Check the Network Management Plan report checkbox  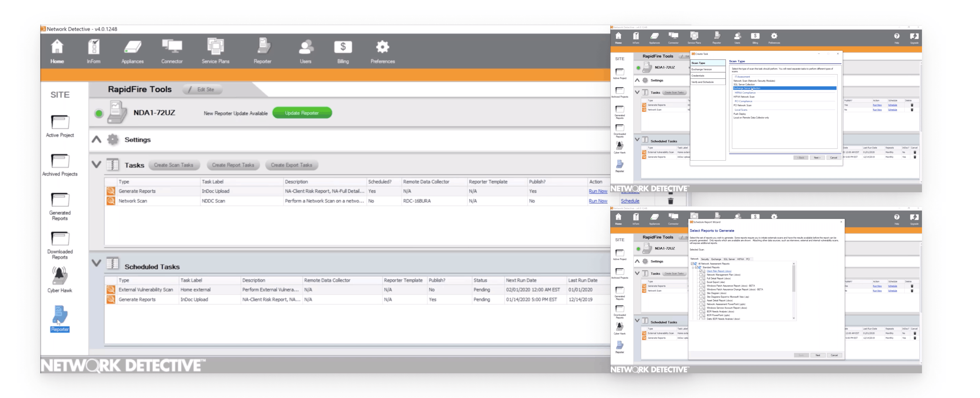pyautogui.click(x=701, y=275)
